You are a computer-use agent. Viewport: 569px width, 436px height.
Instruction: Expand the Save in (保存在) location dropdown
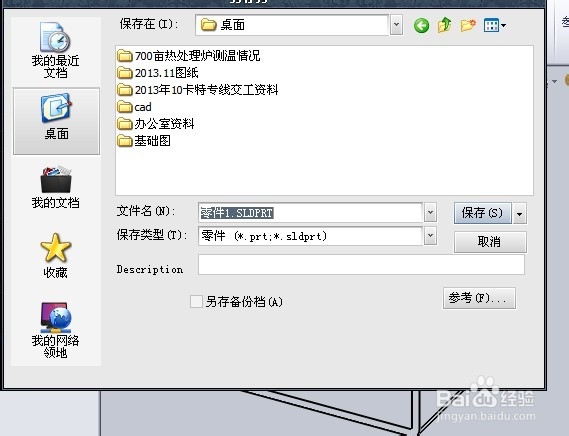(396, 25)
